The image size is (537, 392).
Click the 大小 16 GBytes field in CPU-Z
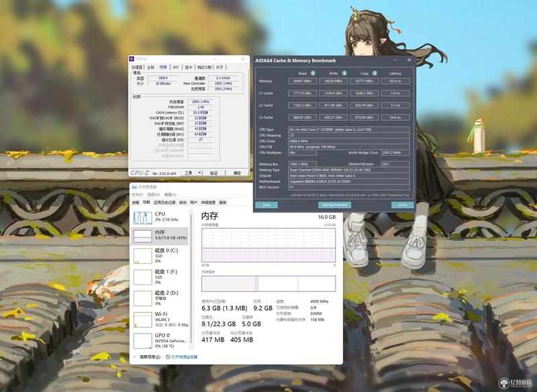[163, 83]
